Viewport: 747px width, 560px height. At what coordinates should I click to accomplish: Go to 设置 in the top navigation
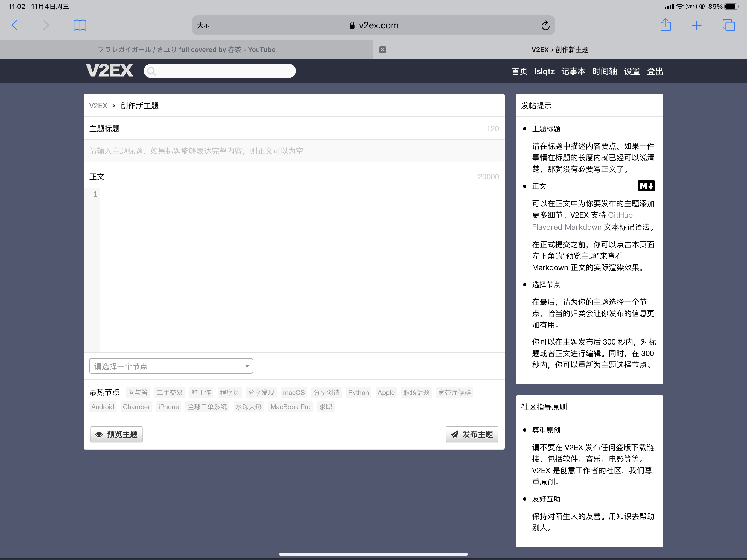point(632,71)
